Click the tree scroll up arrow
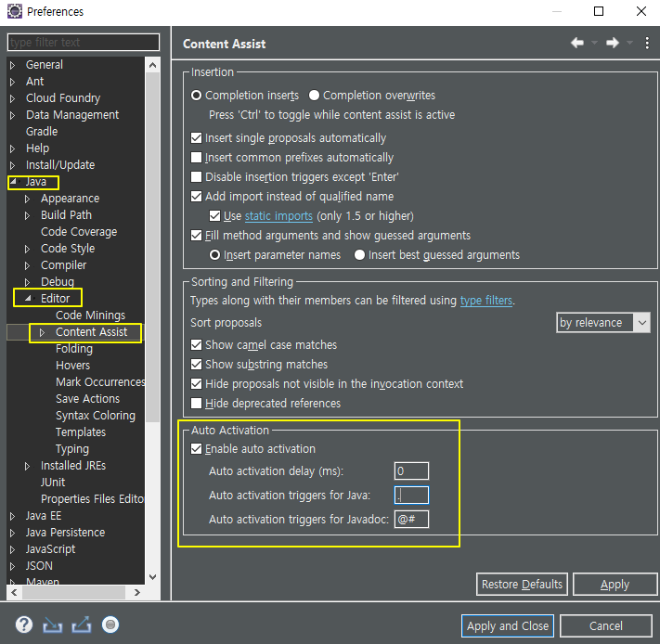 coord(153,65)
